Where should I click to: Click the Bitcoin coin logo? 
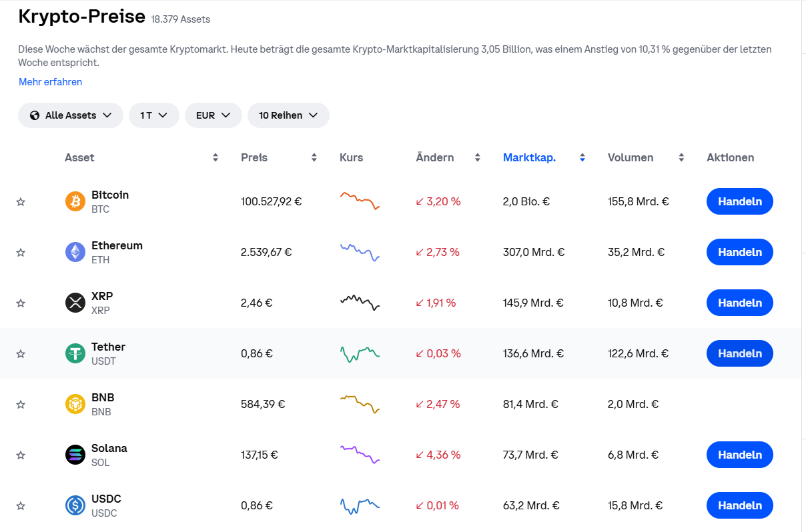tap(75, 201)
